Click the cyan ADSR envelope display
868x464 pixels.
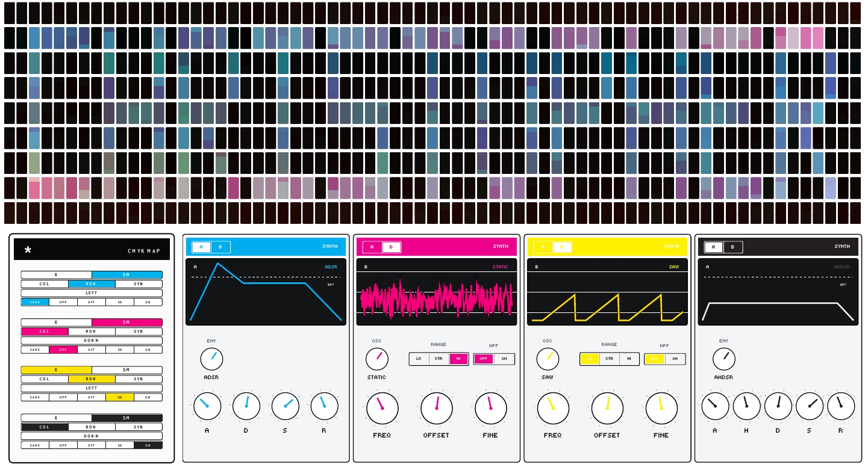[266, 292]
